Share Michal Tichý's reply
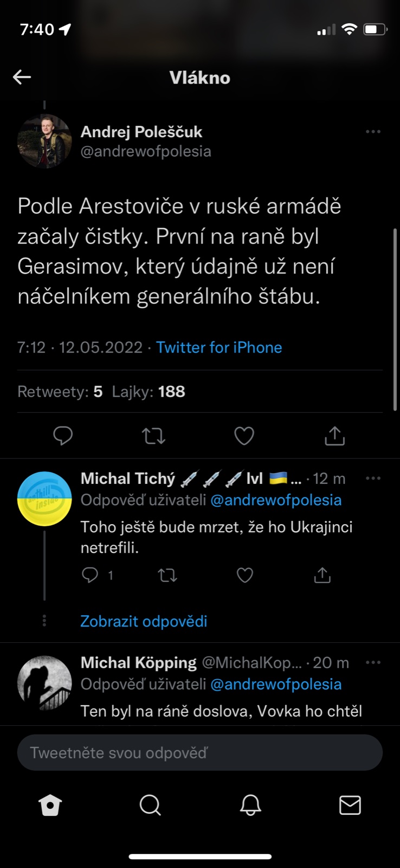The image size is (400, 868). 322,575
